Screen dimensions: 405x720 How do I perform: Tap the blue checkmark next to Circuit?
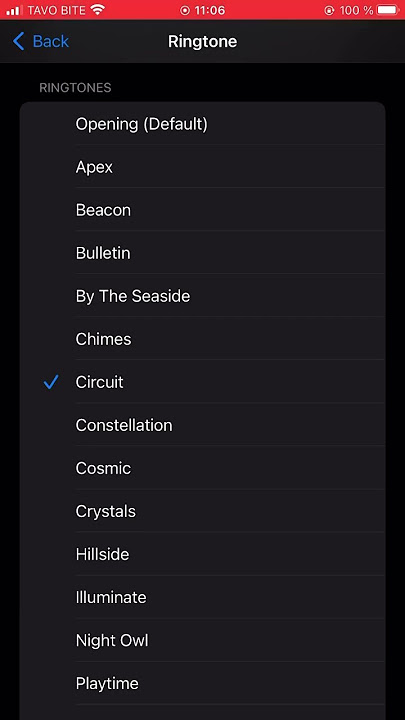(51, 382)
